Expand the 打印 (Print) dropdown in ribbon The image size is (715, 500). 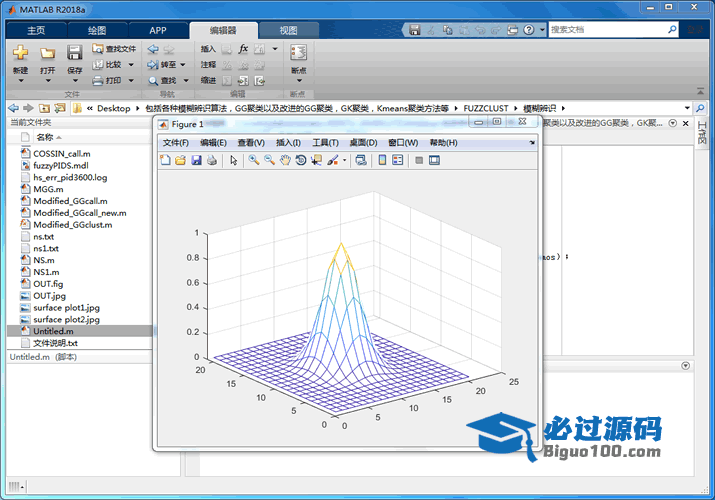click(128, 81)
